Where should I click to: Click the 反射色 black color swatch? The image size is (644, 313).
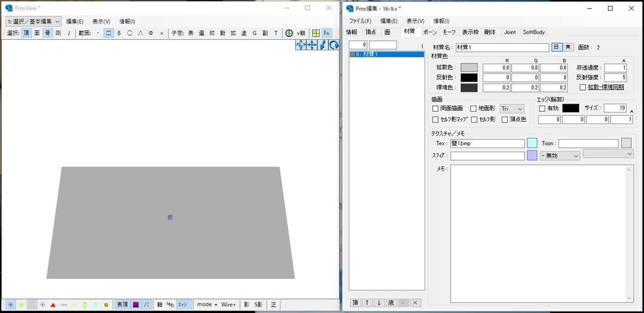pyautogui.click(x=469, y=77)
